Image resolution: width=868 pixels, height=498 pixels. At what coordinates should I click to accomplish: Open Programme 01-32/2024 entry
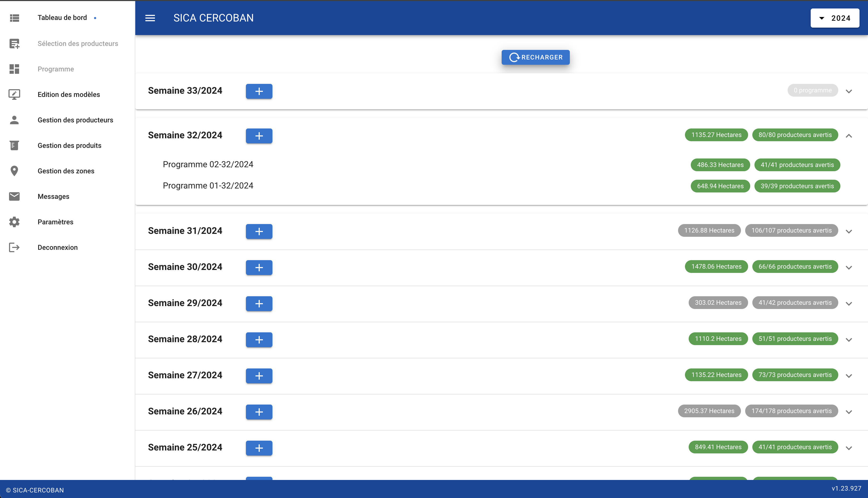(208, 186)
